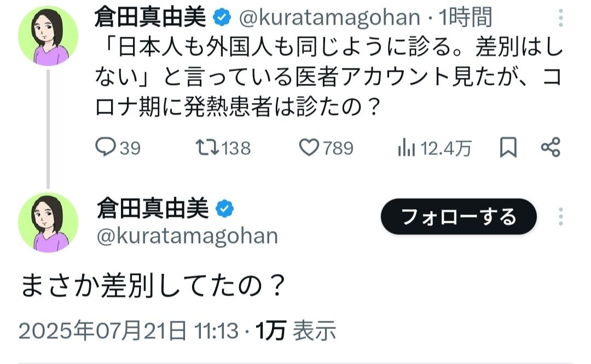Viewport: 591px width, 364px height.
Task: Open view analytics showing 12.4万
Action: (405, 148)
